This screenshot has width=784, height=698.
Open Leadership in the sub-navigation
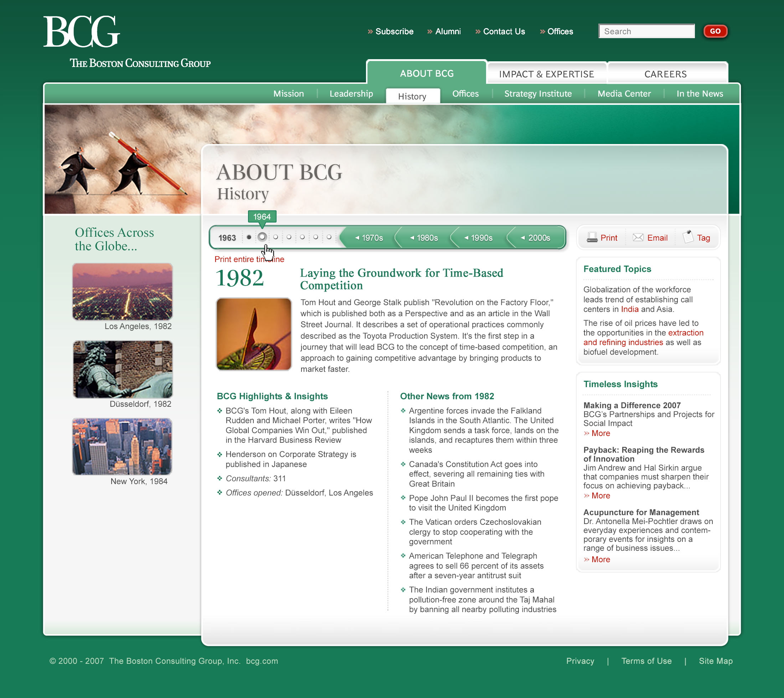tap(351, 94)
